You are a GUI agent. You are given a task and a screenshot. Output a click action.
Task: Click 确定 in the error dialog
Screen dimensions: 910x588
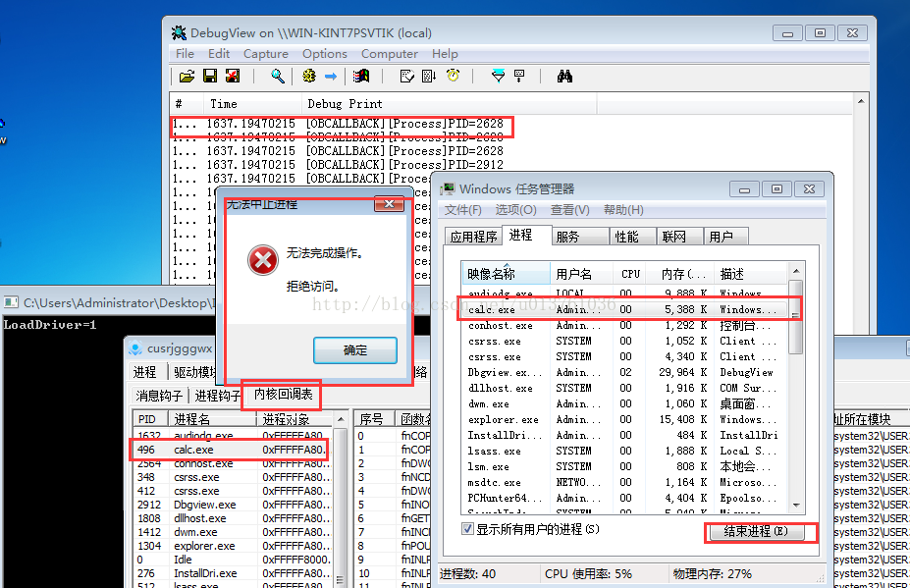point(355,350)
